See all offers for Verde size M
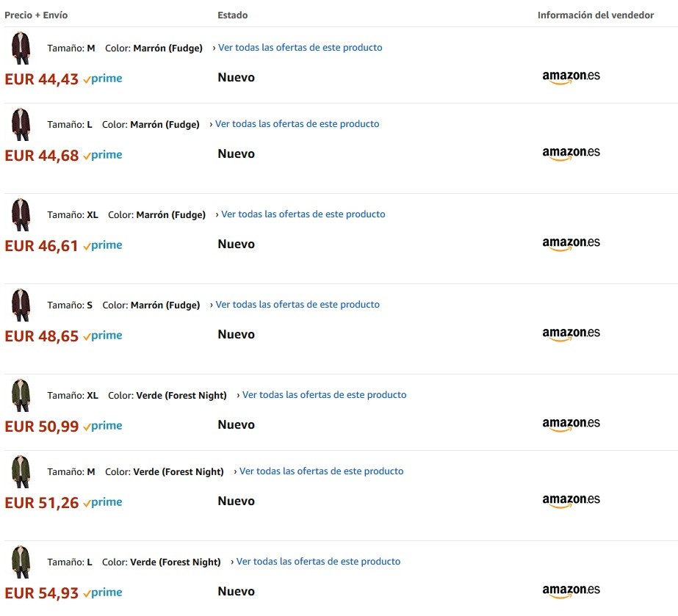The width and height of the screenshot is (678, 616). point(321,471)
